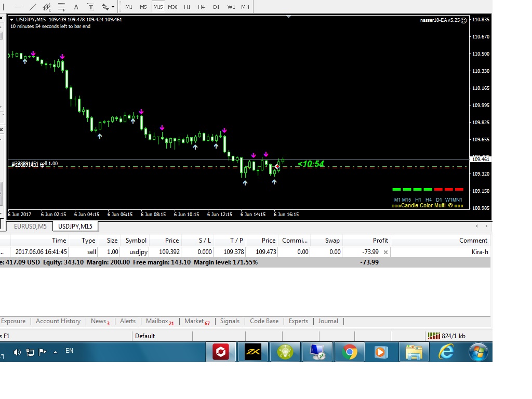Close the usdjpy sell order with X
The image size is (532, 399).
pos(385,252)
